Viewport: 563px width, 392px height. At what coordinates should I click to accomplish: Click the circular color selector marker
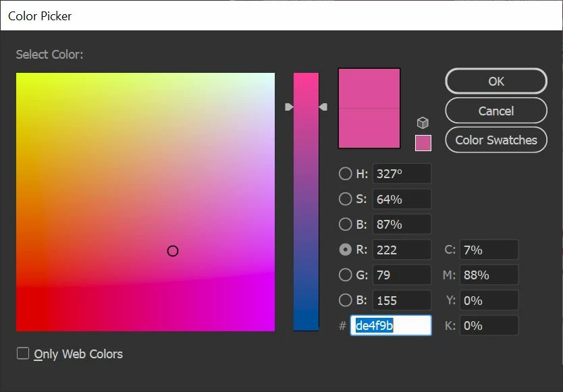tap(173, 251)
